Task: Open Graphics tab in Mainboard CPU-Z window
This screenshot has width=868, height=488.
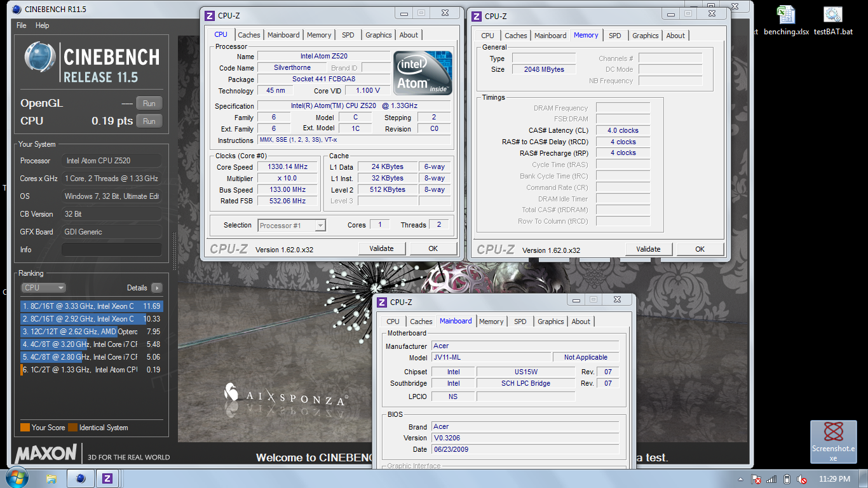Action: coord(551,322)
